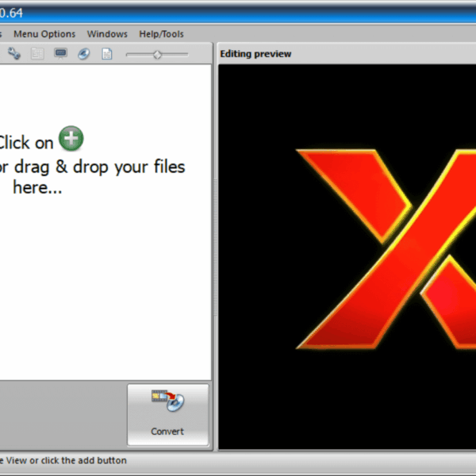Click the document page toolbar icon
The height and width of the screenshot is (476, 476).
[x=106, y=54]
